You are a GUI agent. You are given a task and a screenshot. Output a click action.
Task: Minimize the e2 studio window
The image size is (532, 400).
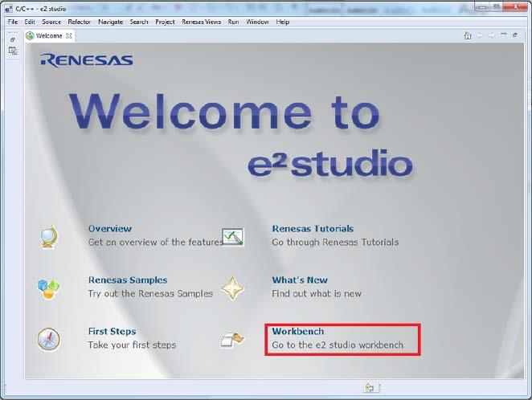[x=482, y=6]
